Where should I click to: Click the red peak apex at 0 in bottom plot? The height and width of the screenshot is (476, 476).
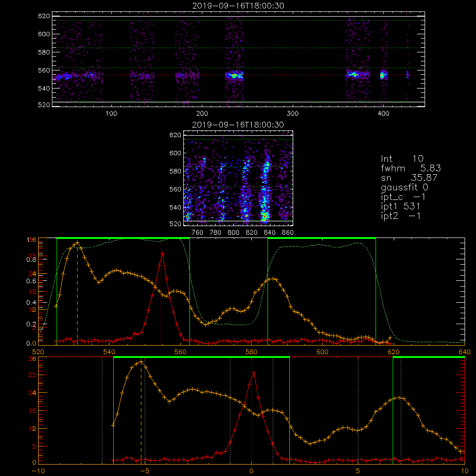254,372
